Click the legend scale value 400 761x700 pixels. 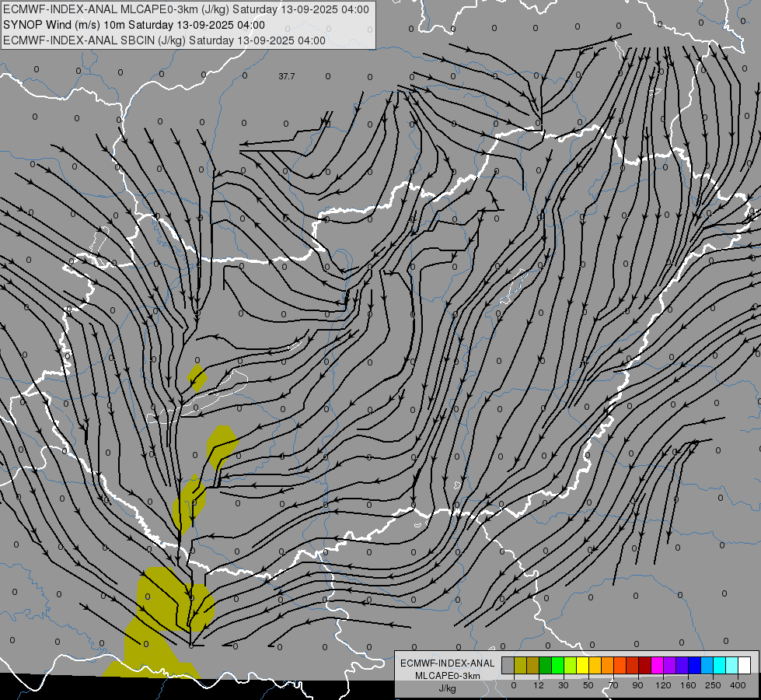click(x=738, y=685)
